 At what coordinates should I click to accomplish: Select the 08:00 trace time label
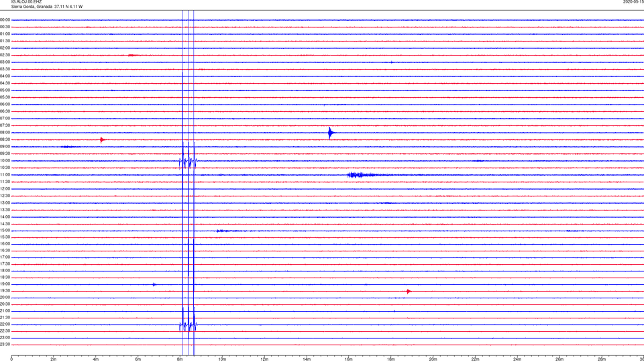[5, 133]
